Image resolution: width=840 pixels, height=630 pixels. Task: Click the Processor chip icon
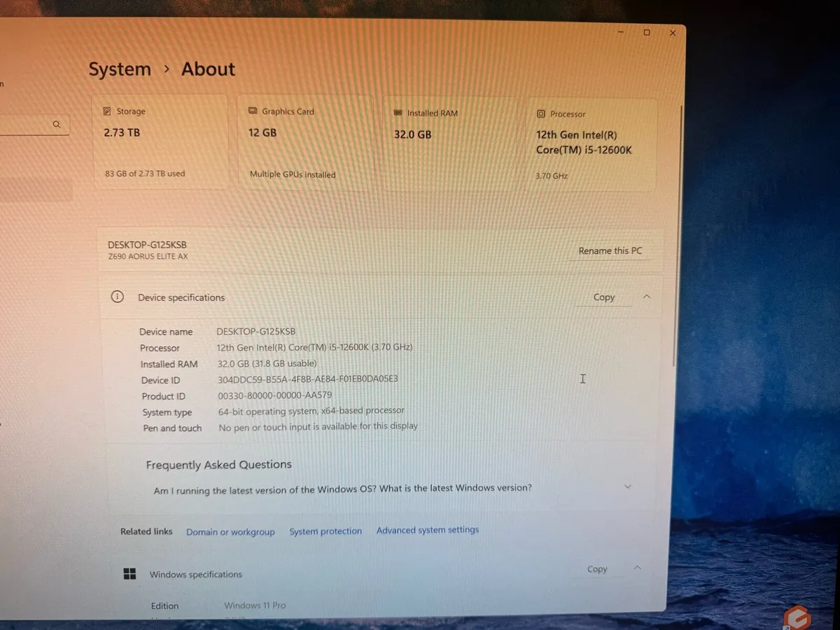pos(541,113)
